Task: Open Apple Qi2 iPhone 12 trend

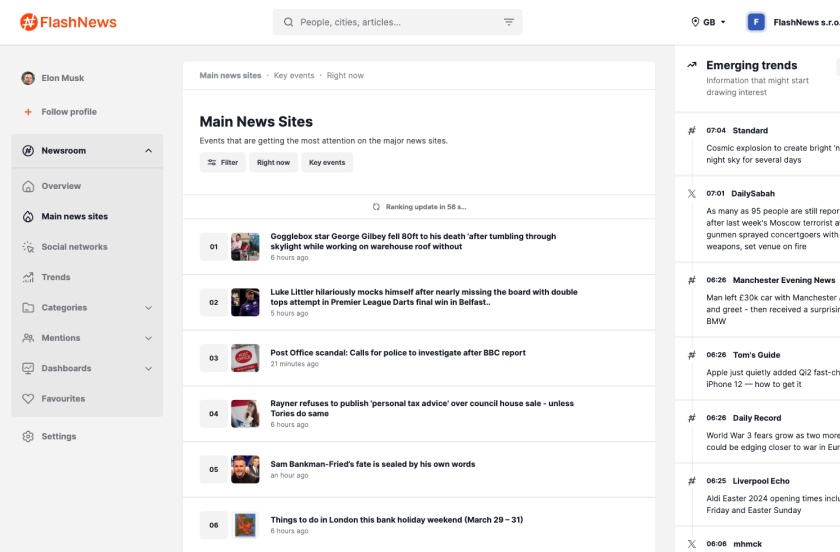Action: point(772,378)
